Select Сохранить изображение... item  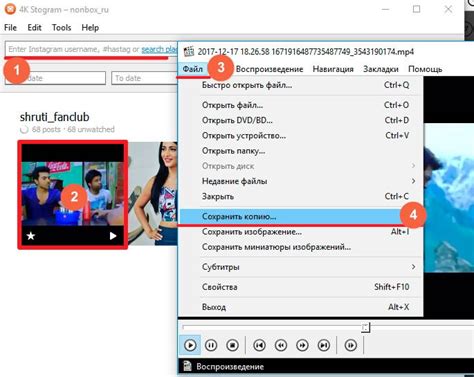pos(301,232)
